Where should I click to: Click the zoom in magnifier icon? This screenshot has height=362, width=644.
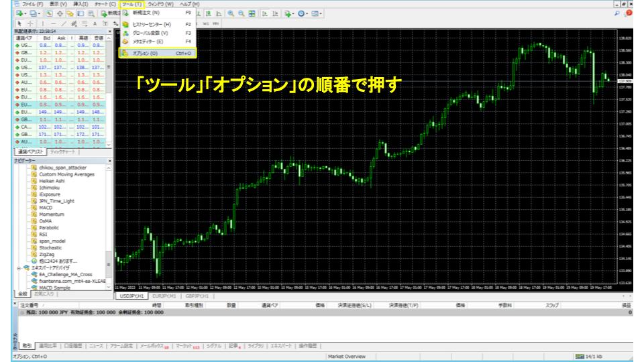tap(230, 13)
